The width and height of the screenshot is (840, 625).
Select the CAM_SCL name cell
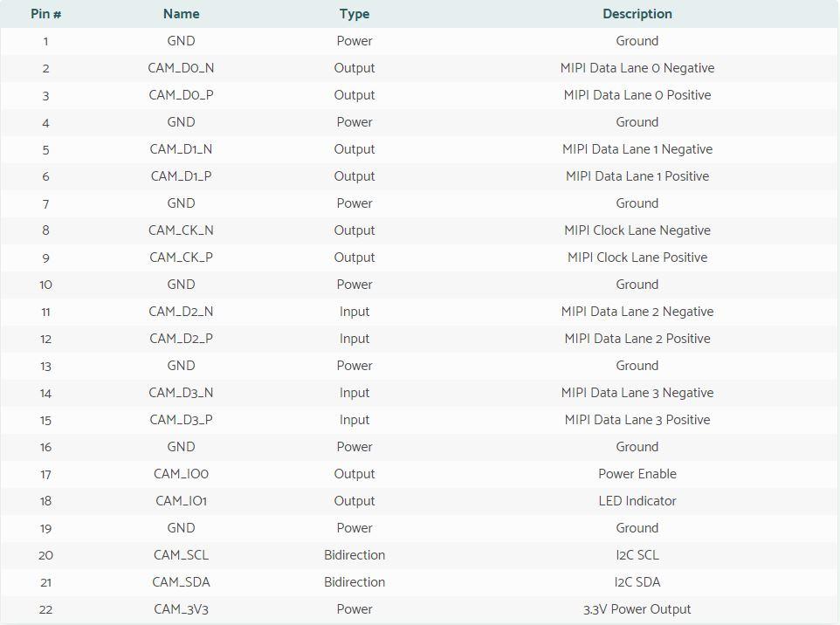point(181,555)
